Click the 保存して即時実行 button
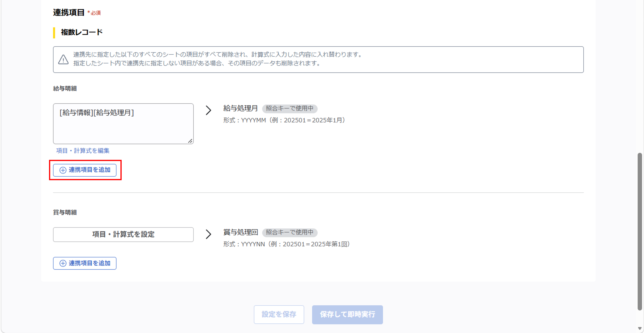This screenshot has width=644, height=333. coord(347,315)
